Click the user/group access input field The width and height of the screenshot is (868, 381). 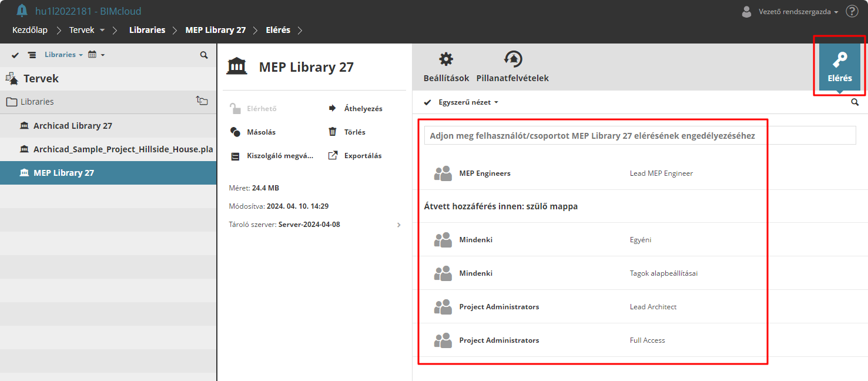639,136
